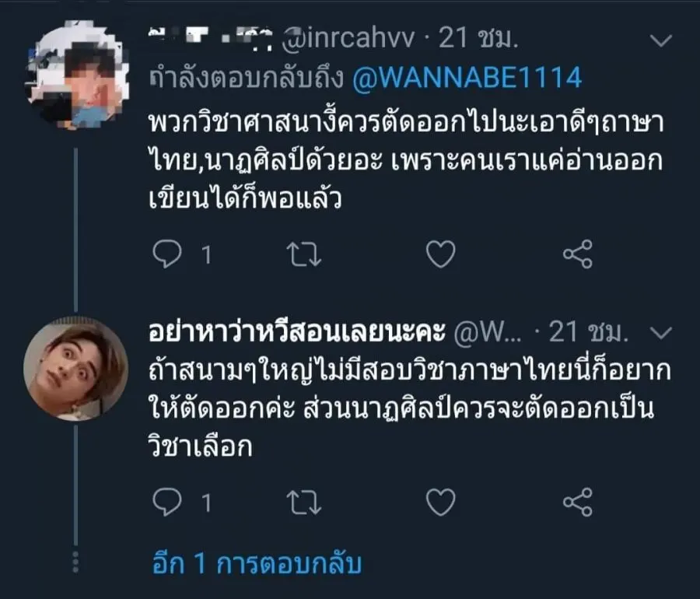Reply to the first tweet by @inrcahvv
This screenshot has width=700, height=599.
(x=165, y=254)
